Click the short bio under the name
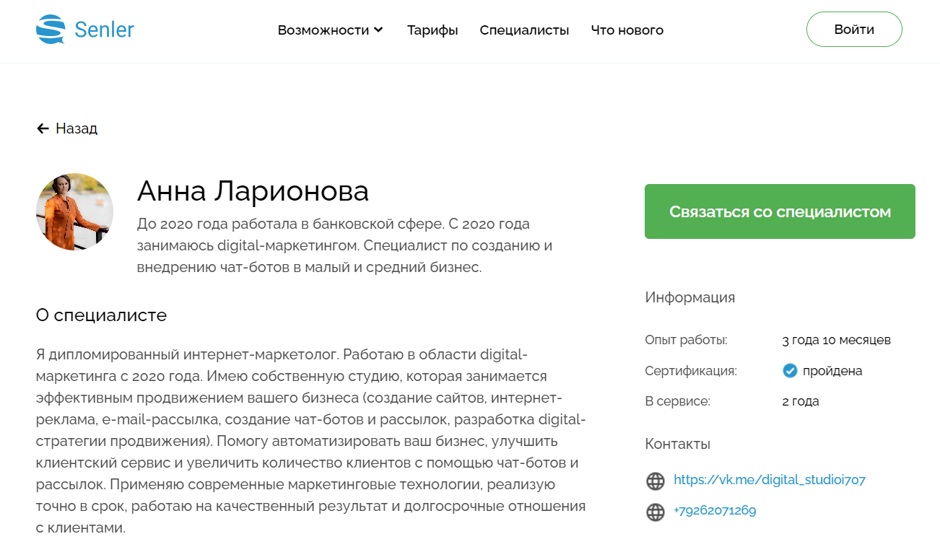The height and width of the screenshot is (560, 940). (345, 245)
